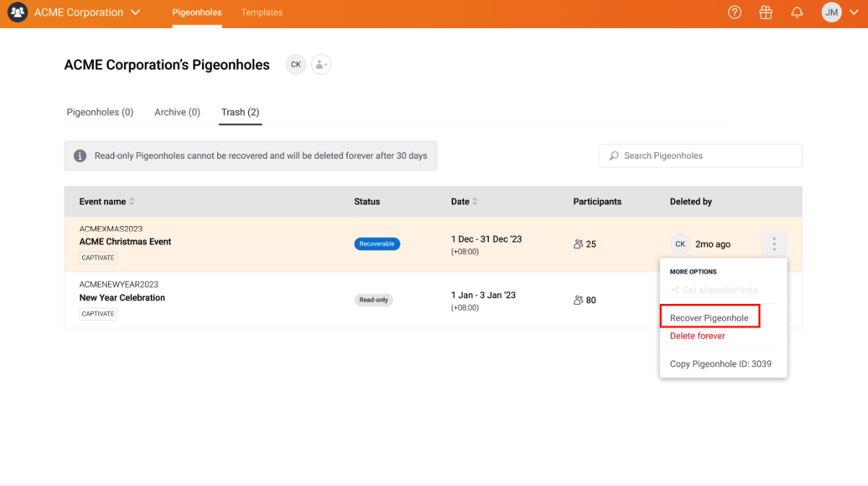Image resolution: width=868 pixels, height=486 pixels.
Task: Click the CK avatar next to page title
Action: pyautogui.click(x=295, y=64)
